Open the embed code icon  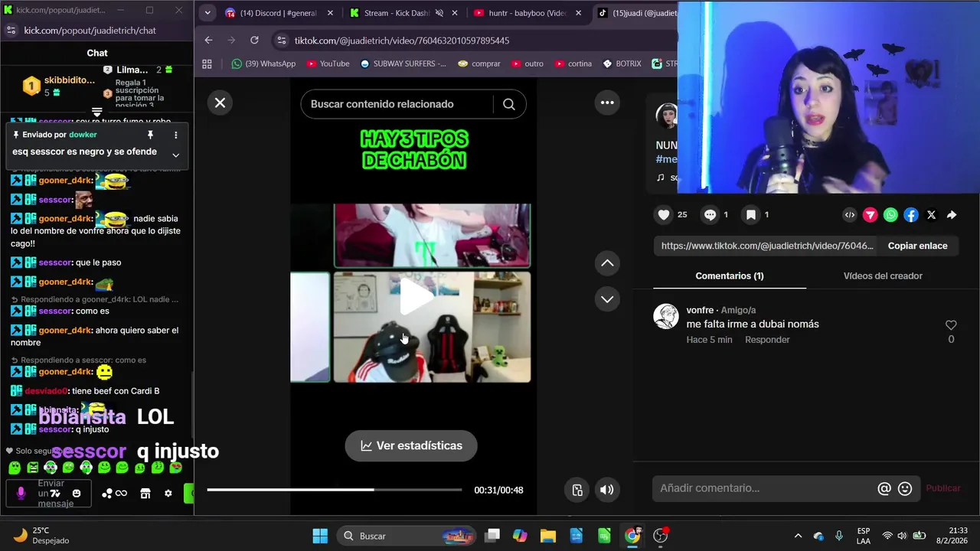[x=850, y=215]
